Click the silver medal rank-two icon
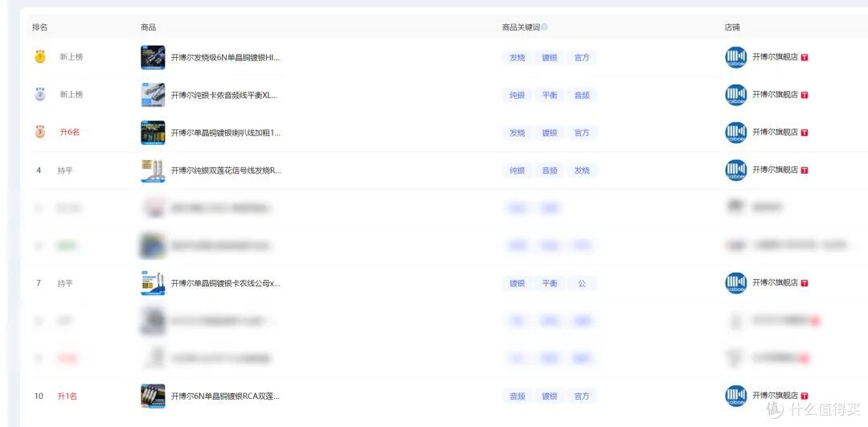The width and height of the screenshot is (868, 427). click(x=40, y=94)
